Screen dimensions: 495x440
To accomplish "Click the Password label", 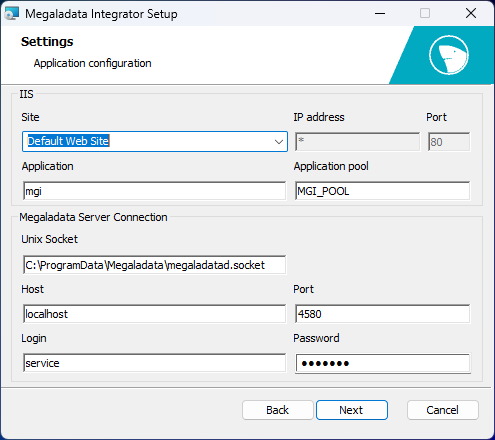I will pyautogui.click(x=316, y=338).
